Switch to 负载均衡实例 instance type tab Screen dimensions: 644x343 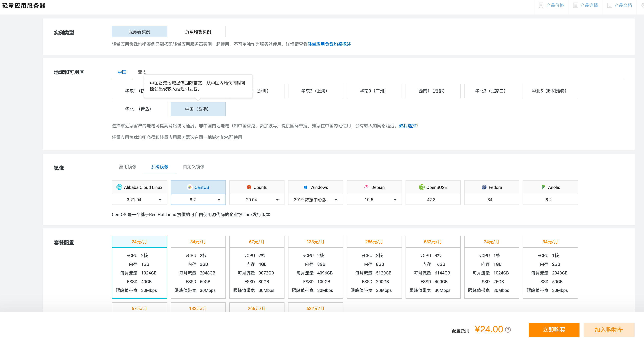(x=197, y=32)
